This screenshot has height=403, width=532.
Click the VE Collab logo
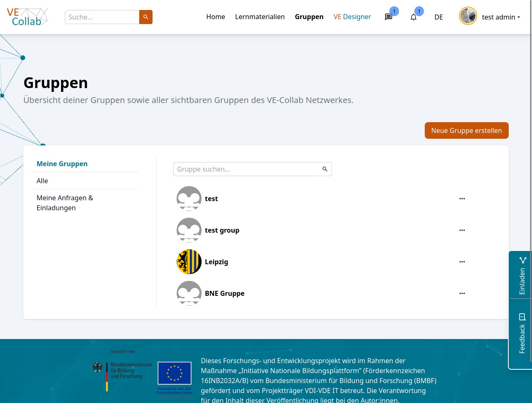pos(27,17)
